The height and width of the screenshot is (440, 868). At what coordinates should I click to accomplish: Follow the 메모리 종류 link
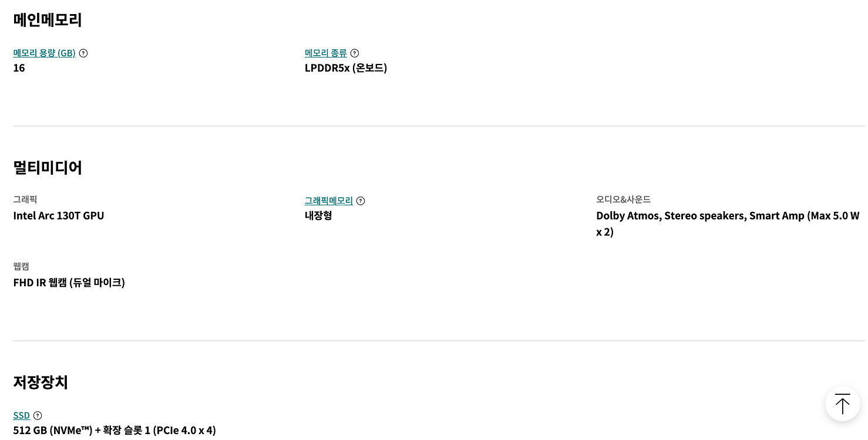coord(326,53)
